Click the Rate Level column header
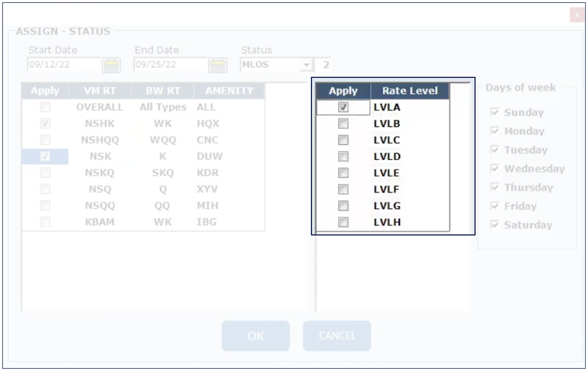The height and width of the screenshot is (371, 588). pos(410,91)
